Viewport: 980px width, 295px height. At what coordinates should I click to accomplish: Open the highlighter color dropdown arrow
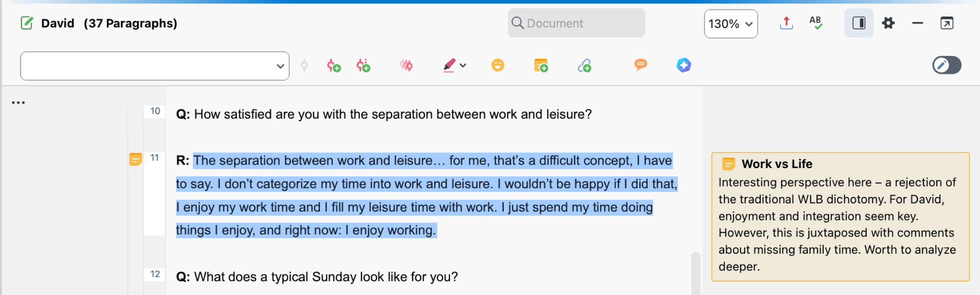(463, 65)
